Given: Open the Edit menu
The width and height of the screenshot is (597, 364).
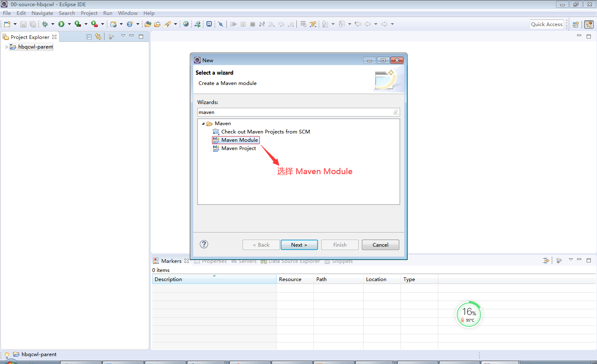Looking at the screenshot, I should coord(21,13).
